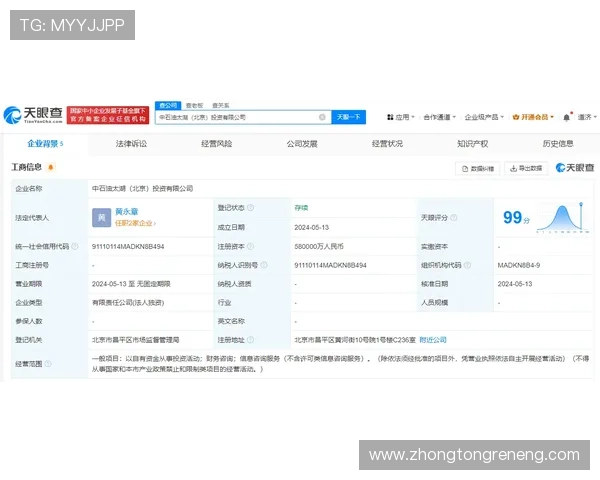
Task: Click the 有限责任公司(法人独资) value
Action: pos(128,302)
